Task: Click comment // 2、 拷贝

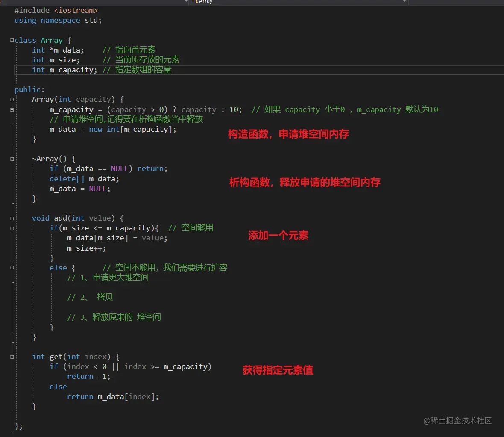Action: pos(90,297)
